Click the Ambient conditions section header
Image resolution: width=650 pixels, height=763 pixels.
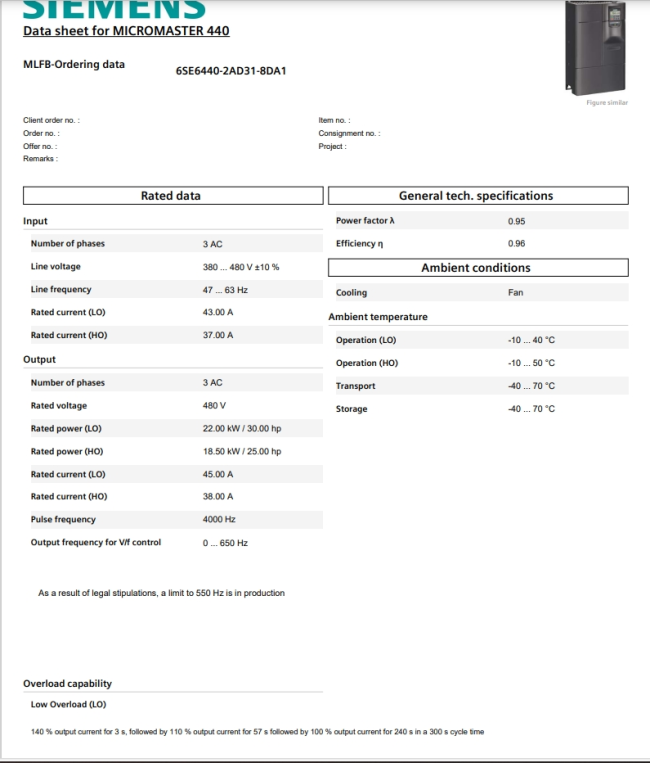pyautogui.click(x=476, y=268)
